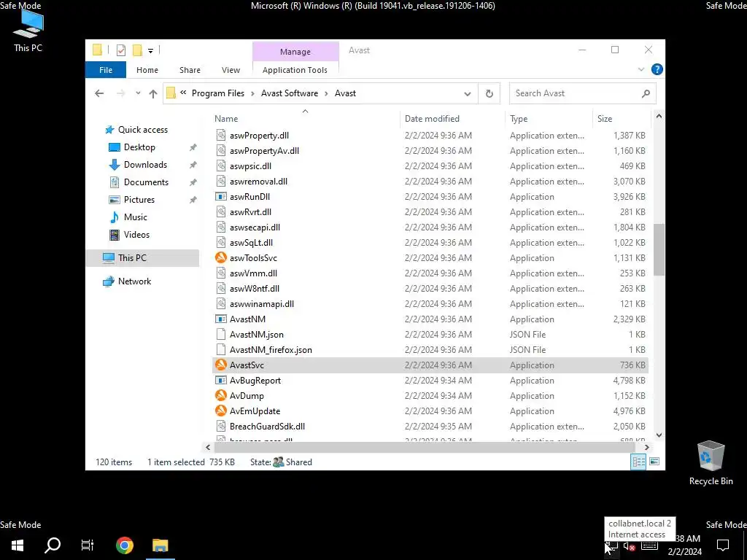Open Music in navigation pane

tap(135, 217)
